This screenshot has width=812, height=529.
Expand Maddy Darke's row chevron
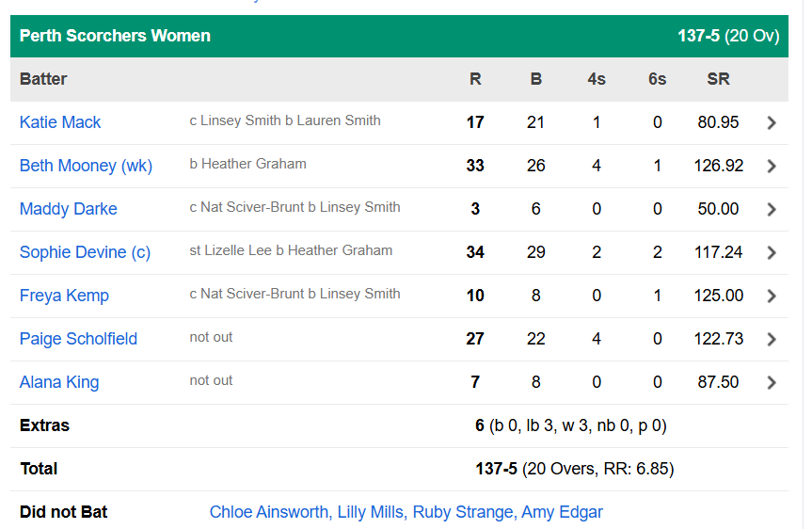pos(772,209)
